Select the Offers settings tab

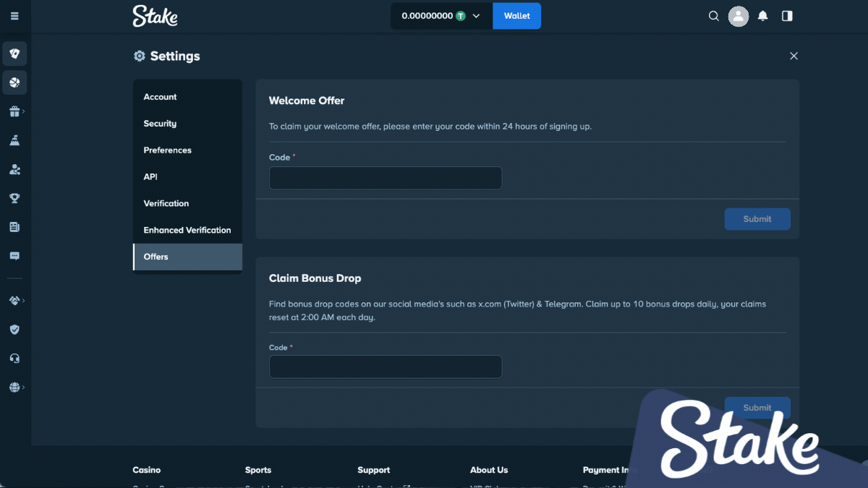tap(187, 257)
